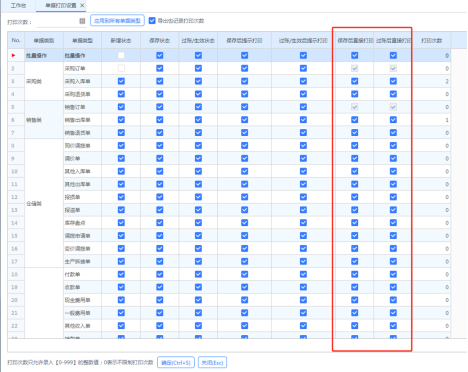Select the 单据打印设置 tab
The width and height of the screenshot is (468, 372).
tap(60, 6)
